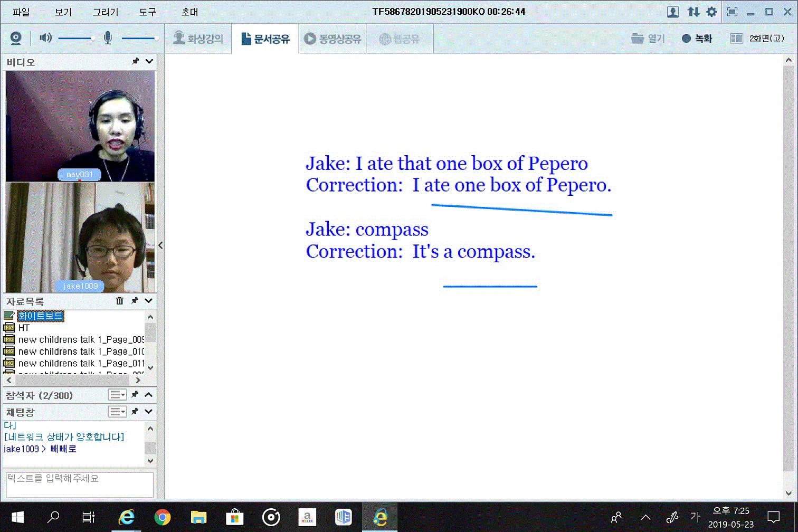Mute the speaker volume icon
The height and width of the screenshot is (532, 798).
(46, 38)
